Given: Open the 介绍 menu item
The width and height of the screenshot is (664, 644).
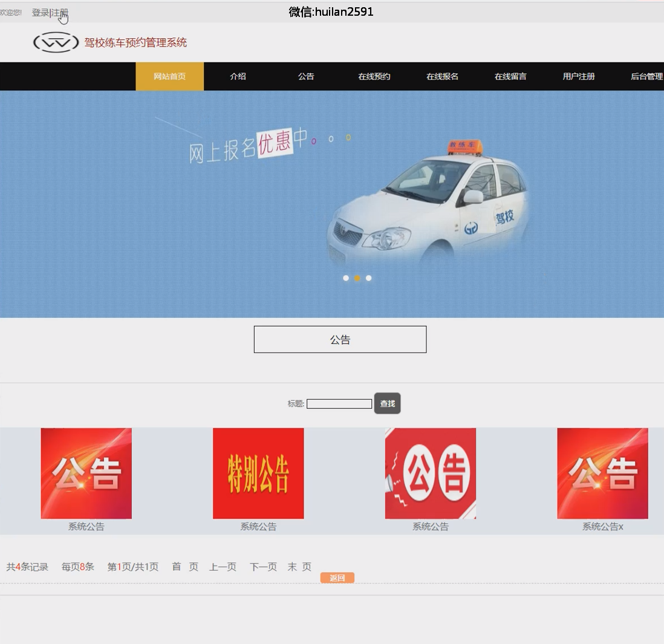Looking at the screenshot, I should 238,76.
